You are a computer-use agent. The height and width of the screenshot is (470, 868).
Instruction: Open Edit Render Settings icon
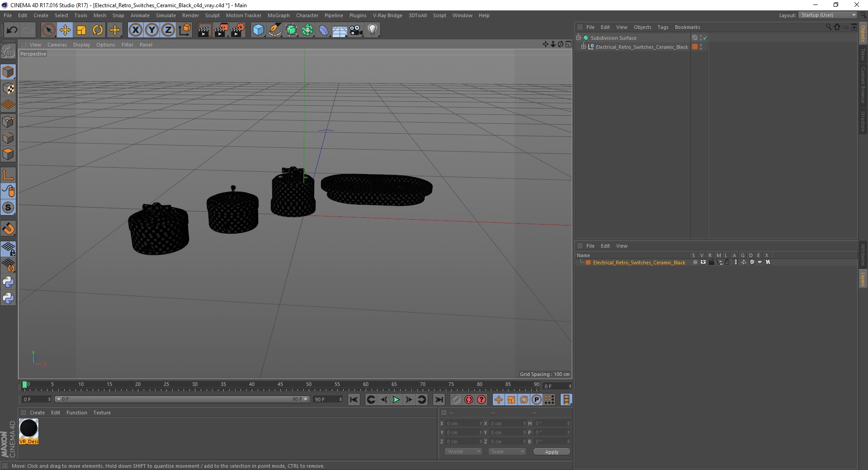point(237,30)
